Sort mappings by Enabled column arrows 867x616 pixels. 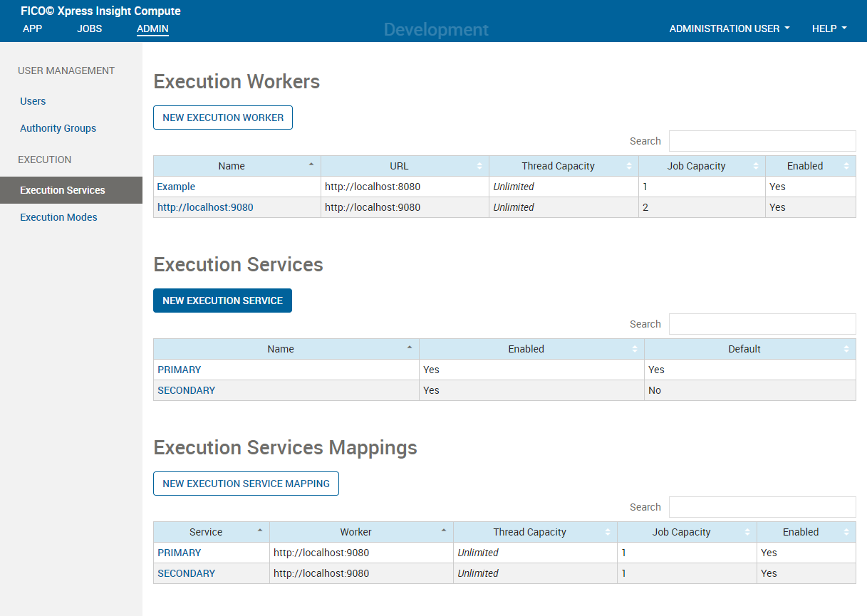point(846,532)
